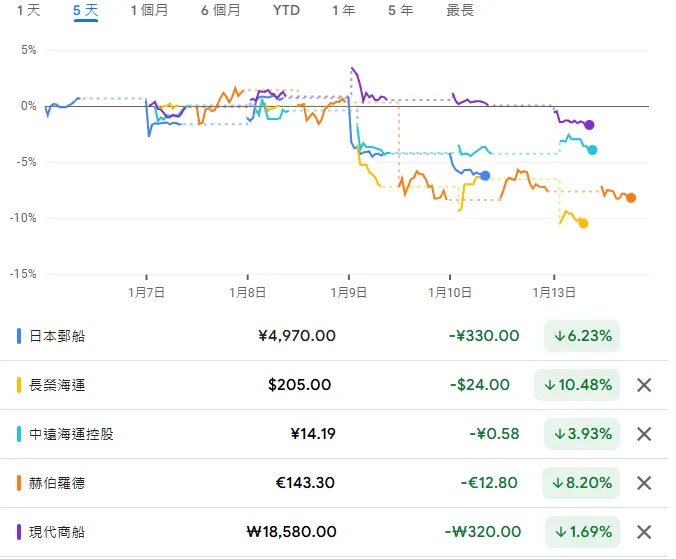Click the -¥0.58 change amount
This screenshot has height=559, width=676.
(x=494, y=434)
